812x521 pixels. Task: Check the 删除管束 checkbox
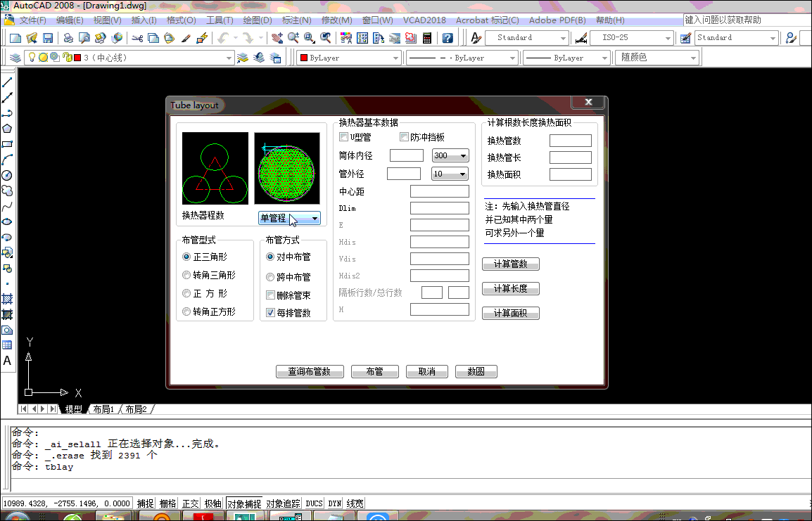[270, 295]
